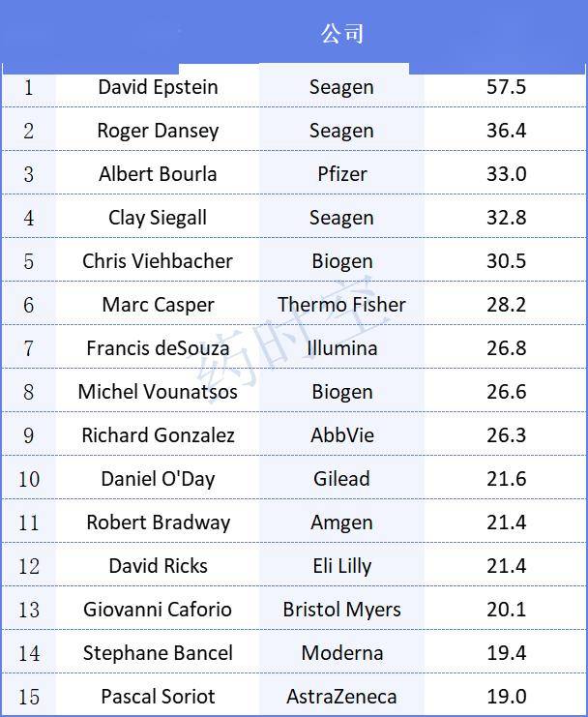Select rank number 15 cell

tap(29, 697)
